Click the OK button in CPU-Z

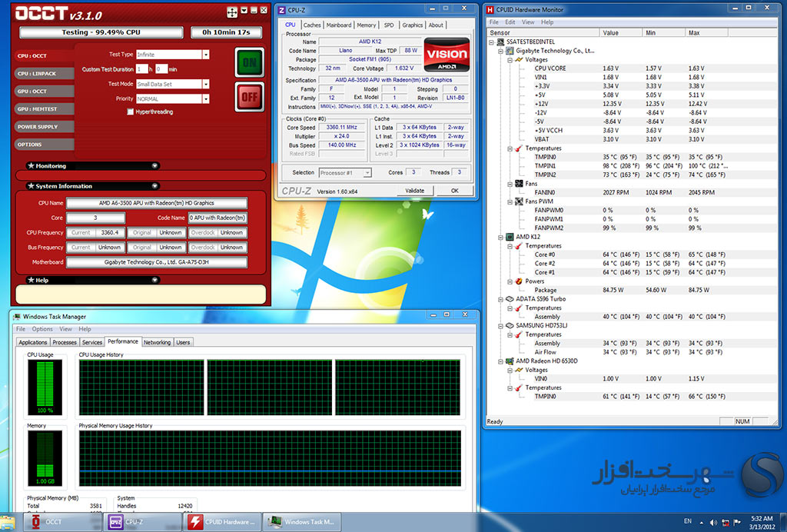(x=455, y=191)
